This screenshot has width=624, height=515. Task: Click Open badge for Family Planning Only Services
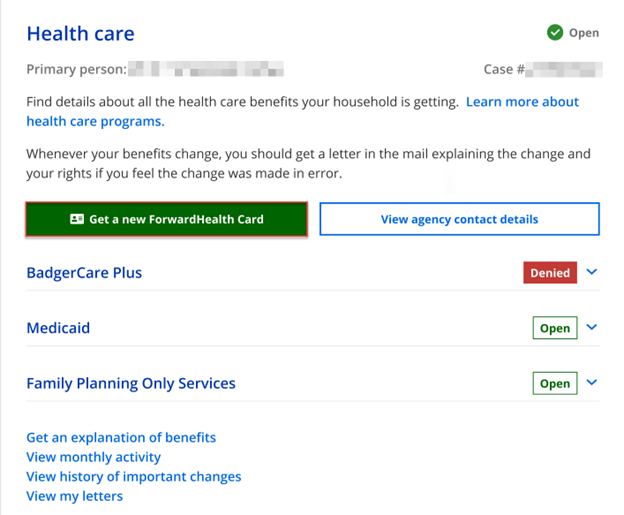point(555,383)
